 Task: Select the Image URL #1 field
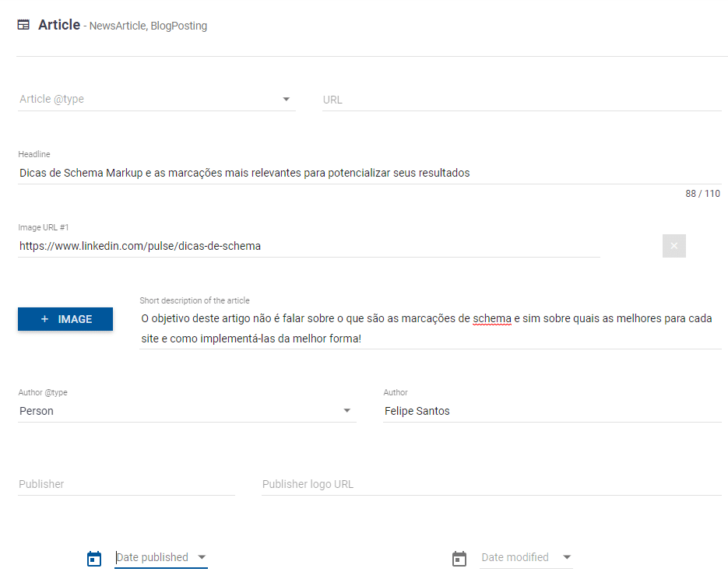point(308,246)
